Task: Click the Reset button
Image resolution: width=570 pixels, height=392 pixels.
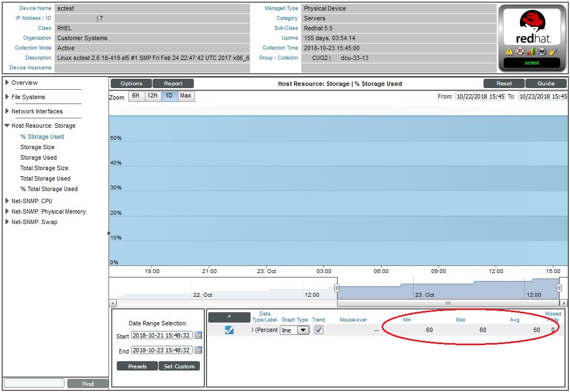Action: click(x=503, y=84)
